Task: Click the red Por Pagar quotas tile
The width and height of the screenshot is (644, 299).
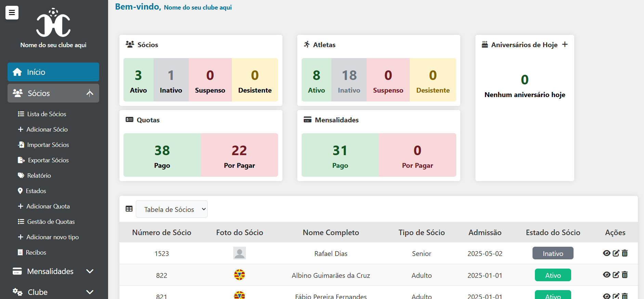Action: [x=239, y=155]
